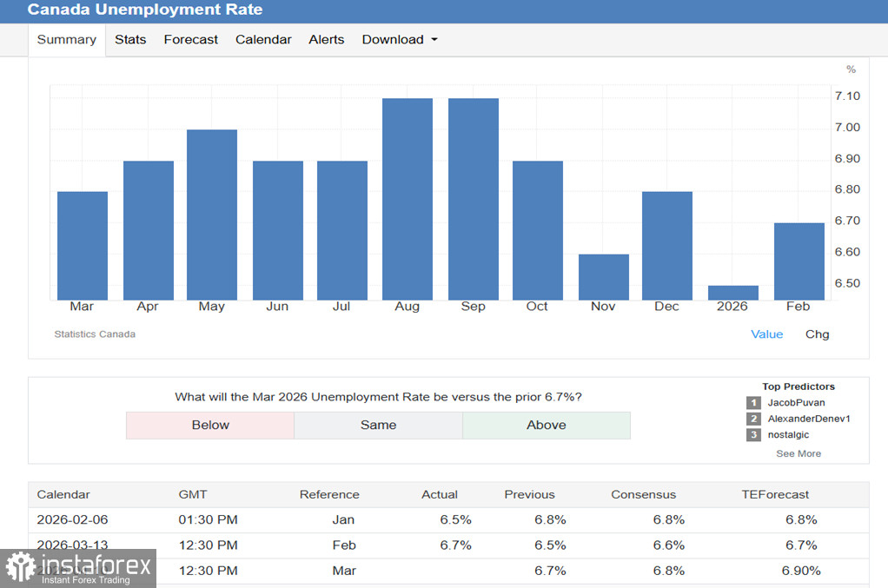Go to the Calendar tab
The width and height of the screenshot is (888, 588).
pyautogui.click(x=263, y=40)
